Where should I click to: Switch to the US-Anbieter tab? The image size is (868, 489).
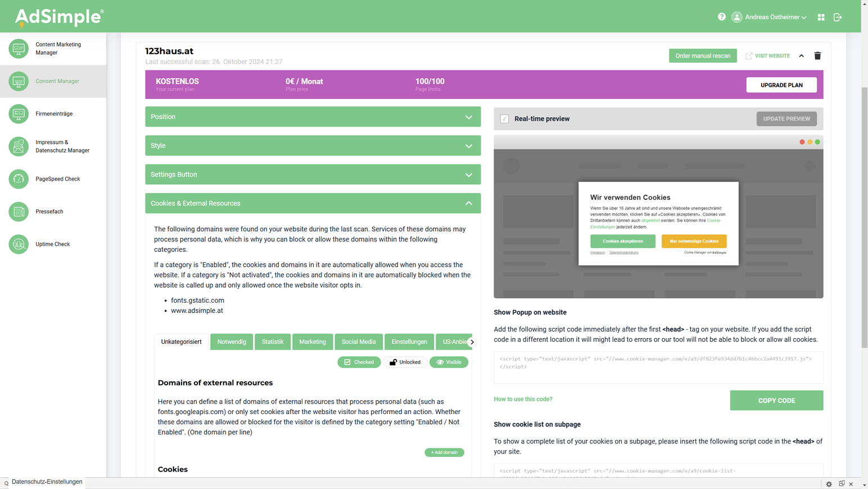pyautogui.click(x=454, y=342)
